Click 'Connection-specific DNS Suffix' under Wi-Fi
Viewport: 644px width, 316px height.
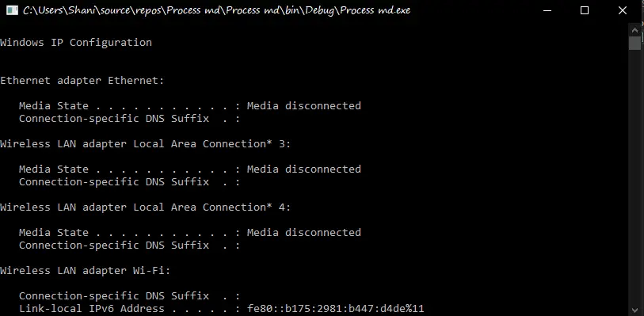click(x=114, y=296)
